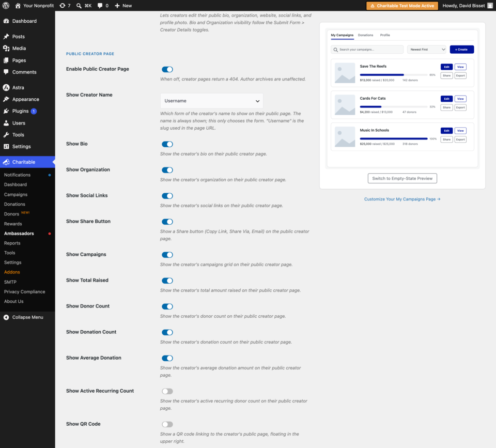Click Cards For Cats progress bar

[394, 107]
